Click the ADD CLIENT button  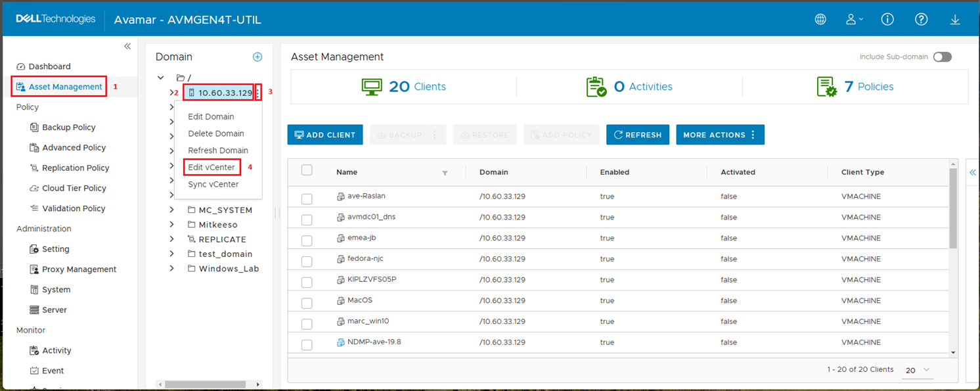[x=325, y=134]
